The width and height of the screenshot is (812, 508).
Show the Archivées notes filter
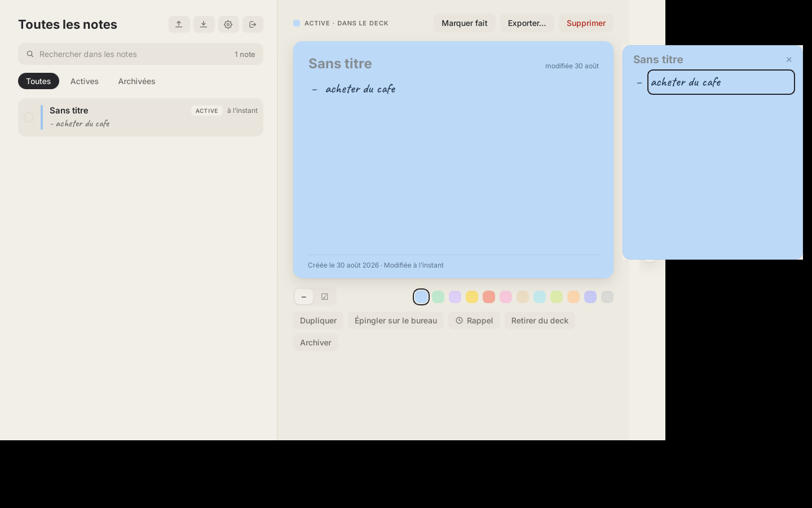tap(136, 81)
